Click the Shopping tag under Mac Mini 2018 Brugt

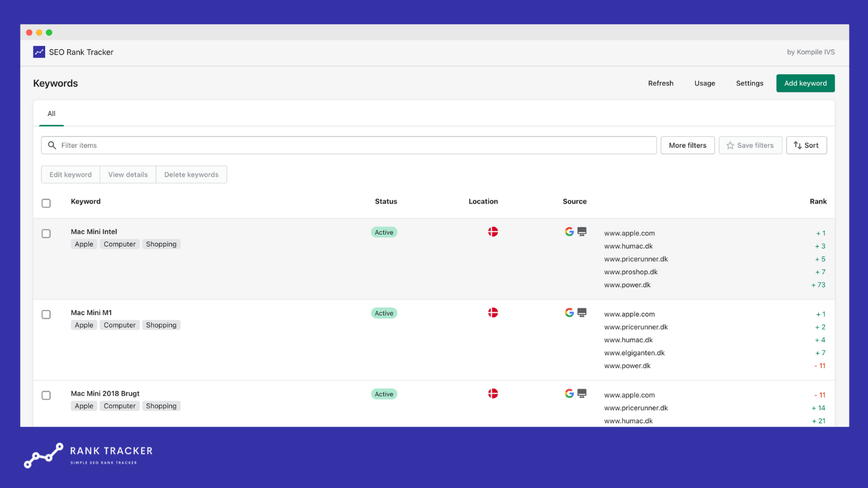click(x=161, y=406)
